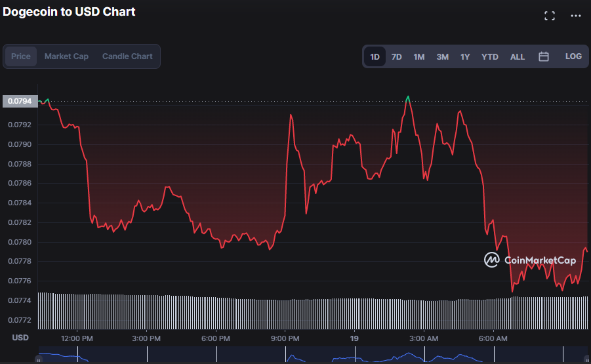Select the 1M time range
This screenshot has height=364, width=591.
418,56
